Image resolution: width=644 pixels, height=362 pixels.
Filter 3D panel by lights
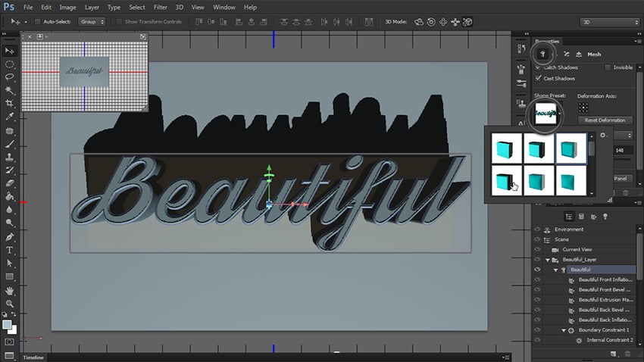point(606,217)
